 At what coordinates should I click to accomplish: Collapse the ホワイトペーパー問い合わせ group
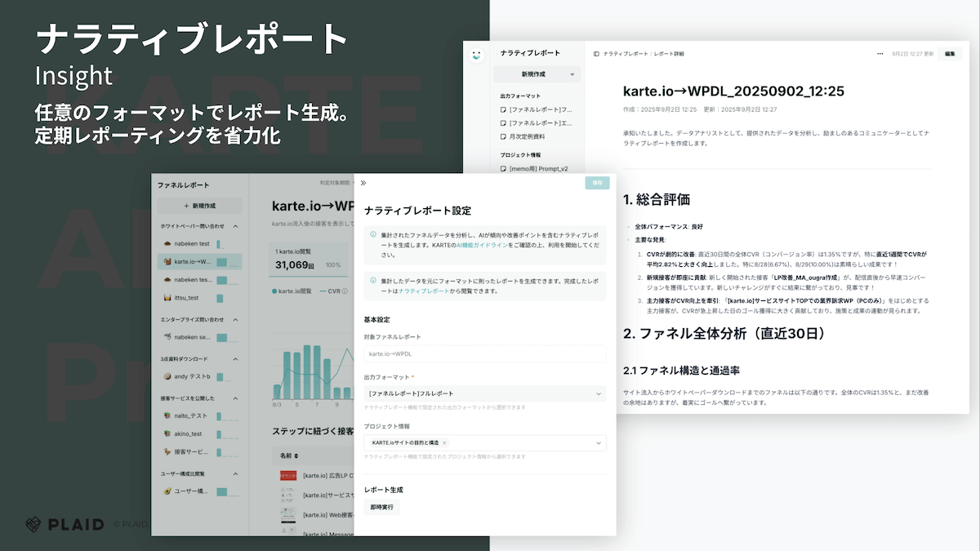pos(236,226)
